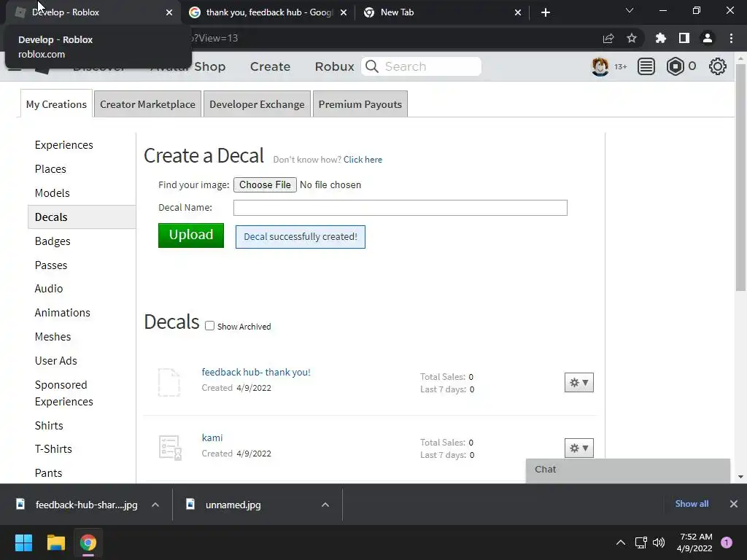Select Places in sidebar
Image resolution: width=747 pixels, height=560 pixels.
(x=50, y=169)
